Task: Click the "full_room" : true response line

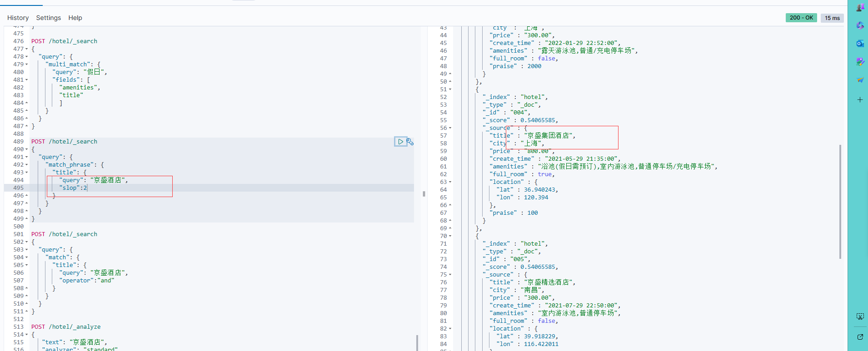Action: (x=522, y=174)
